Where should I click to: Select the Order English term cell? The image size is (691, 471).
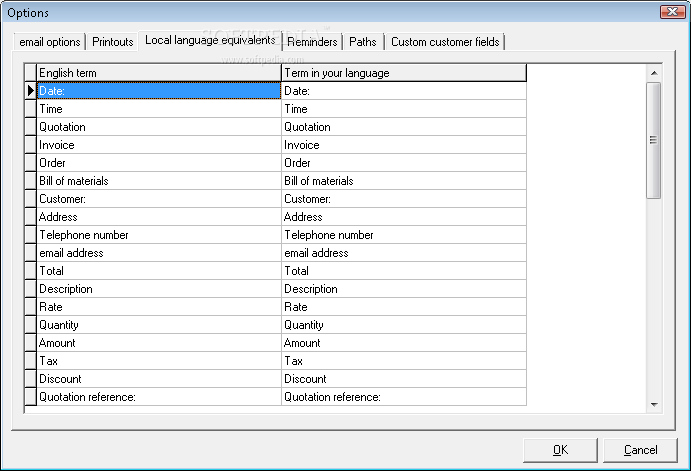(x=159, y=163)
